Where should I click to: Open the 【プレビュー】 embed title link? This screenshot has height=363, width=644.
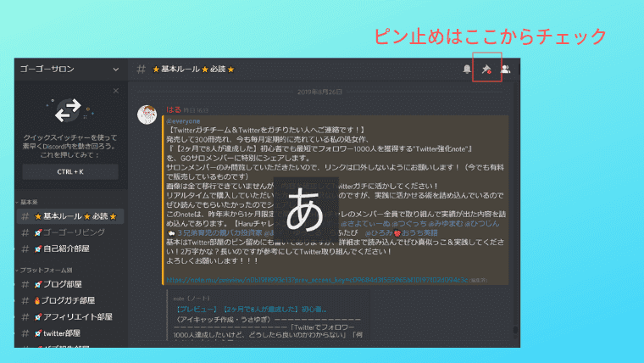pyautogui.click(x=250, y=310)
